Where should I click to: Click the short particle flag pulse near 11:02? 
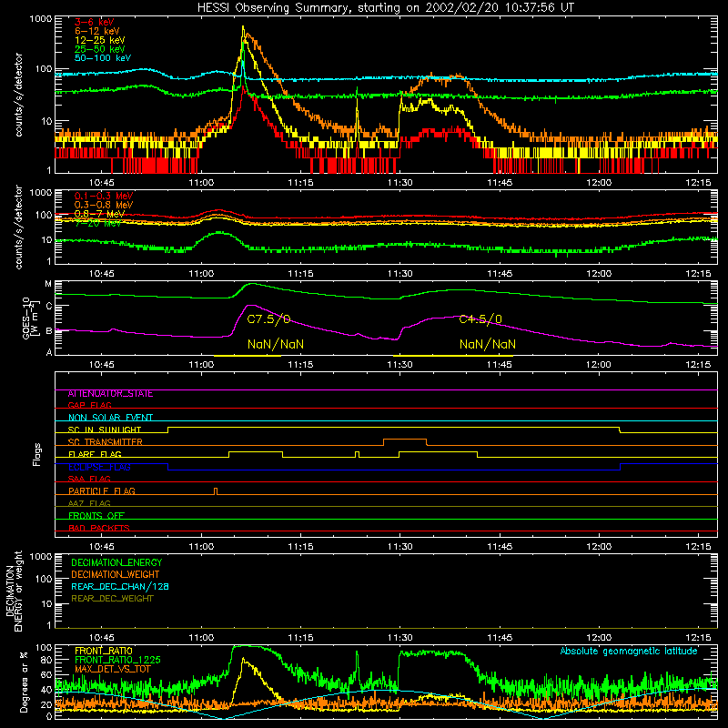tap(216, 491)
